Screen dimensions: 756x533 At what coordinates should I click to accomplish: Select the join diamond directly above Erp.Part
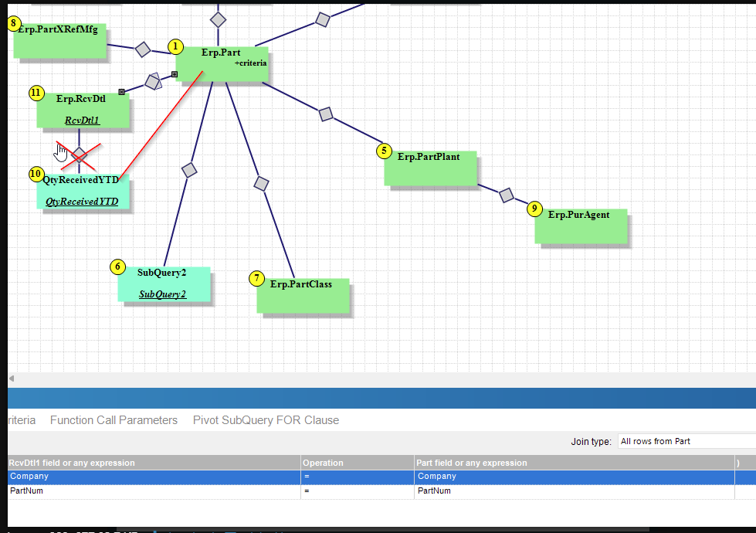pyautogui.click(x=218, y=20)
